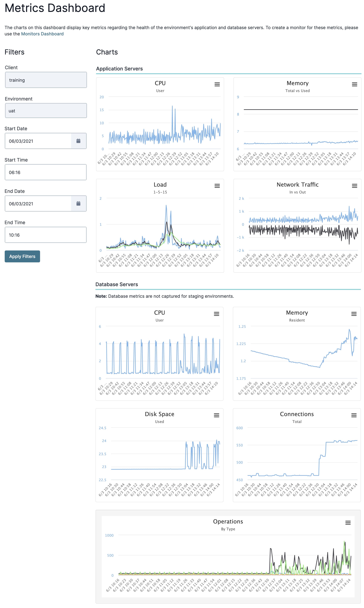
Task: Follow the Monitors Dashboard link
Action: [x=42, y=34]
